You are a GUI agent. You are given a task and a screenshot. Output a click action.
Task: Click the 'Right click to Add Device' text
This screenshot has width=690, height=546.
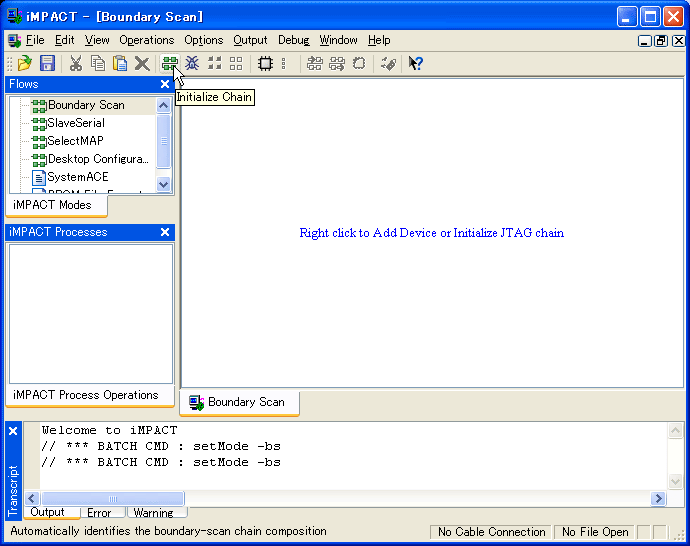(431, 233)
